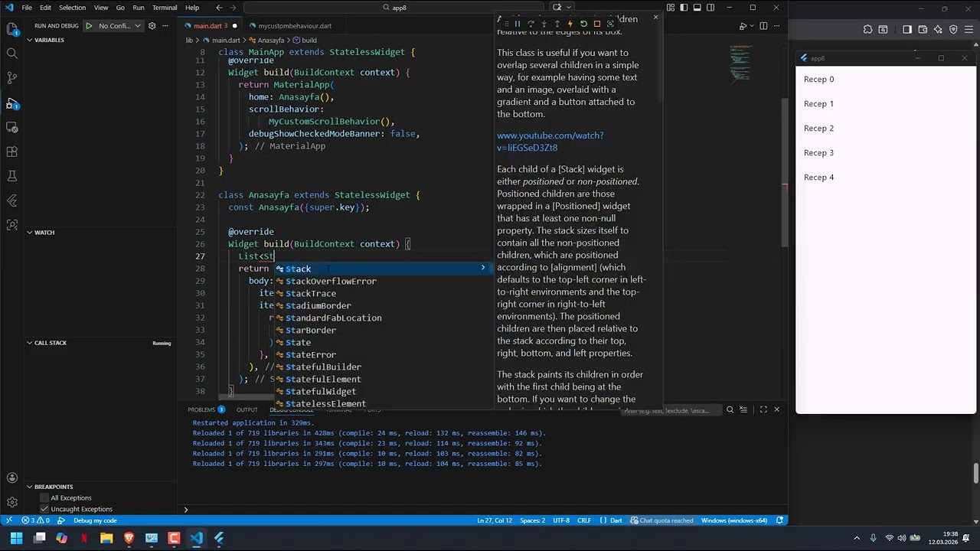Toggle the primary side bar

point(684,8)
